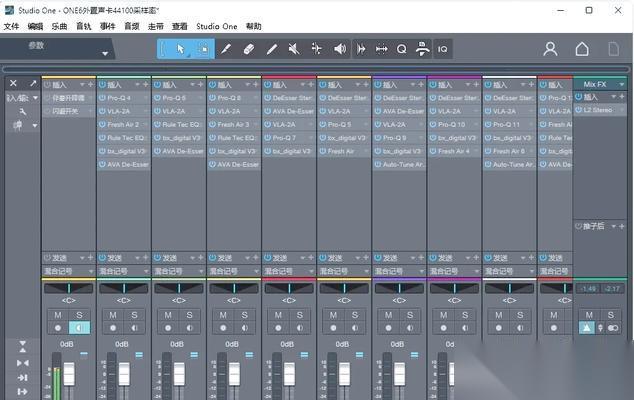Viewport: 634px width, 400px height.
Task: Click the double-headed arrow toolbar icon
Action: tap(381, 49)
